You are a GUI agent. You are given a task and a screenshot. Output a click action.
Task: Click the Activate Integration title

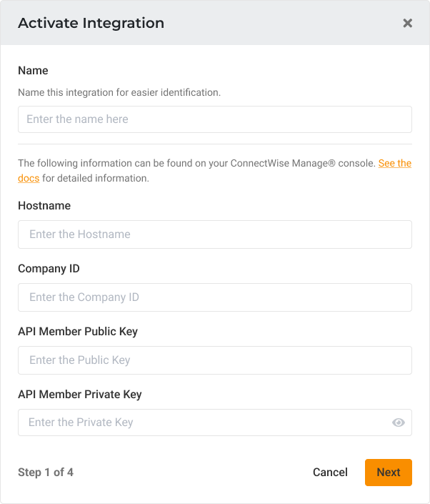[x=91, y=23]
